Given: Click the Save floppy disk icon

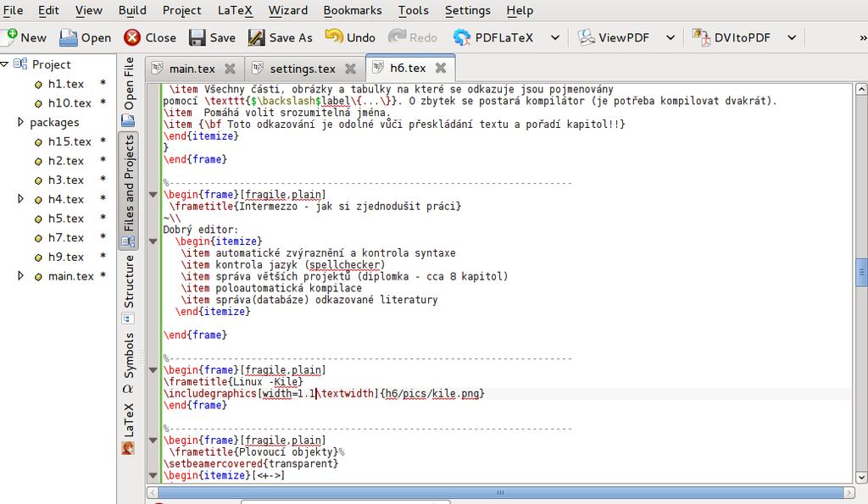Looking at the screenshot, I should pyautogui.click(x=197, y=37).
